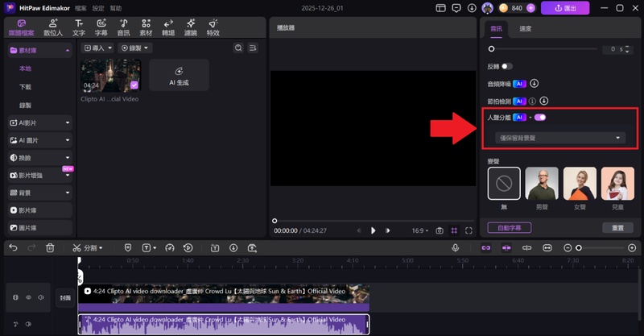644x336 pixels.
Task: Switch to the 速度 speed tab
Action: click(525, 29)
